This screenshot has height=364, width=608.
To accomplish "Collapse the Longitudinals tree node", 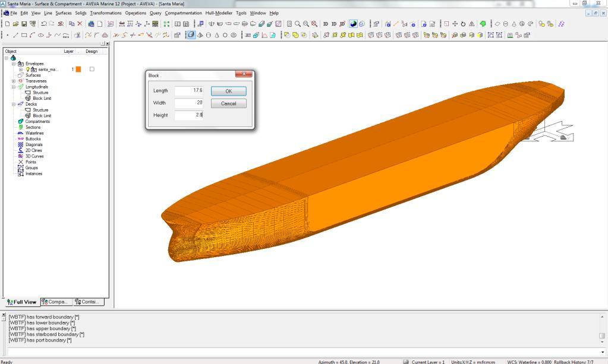I will click(x=14, y=87).
